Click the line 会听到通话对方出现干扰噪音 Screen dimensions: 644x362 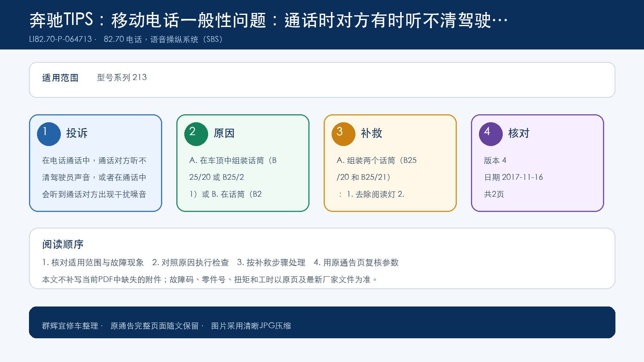point(94,194)
